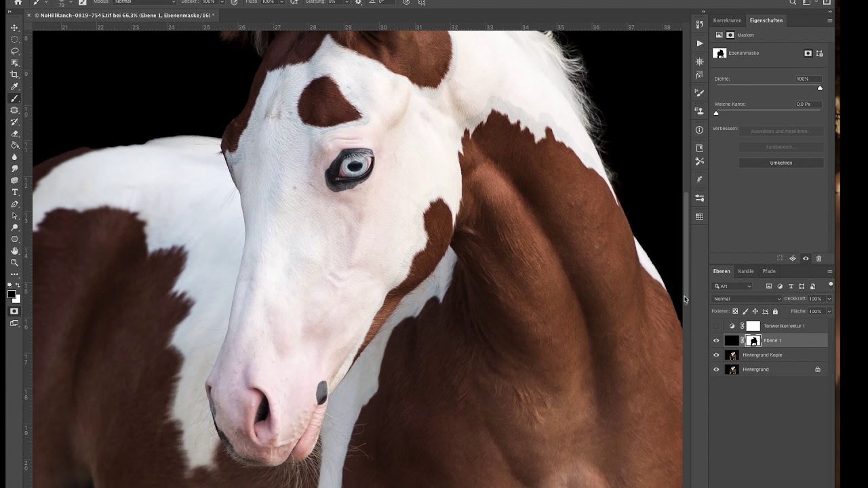This screenshot has height=488, width=868.
Task: Add a vector mask in Eigenschaften
Action: [x=819, y=53]
